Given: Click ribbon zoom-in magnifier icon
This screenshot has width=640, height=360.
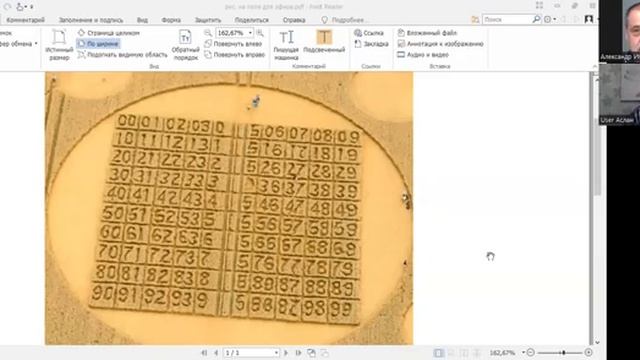Looking at the screenshot, I should pos(260,33).
